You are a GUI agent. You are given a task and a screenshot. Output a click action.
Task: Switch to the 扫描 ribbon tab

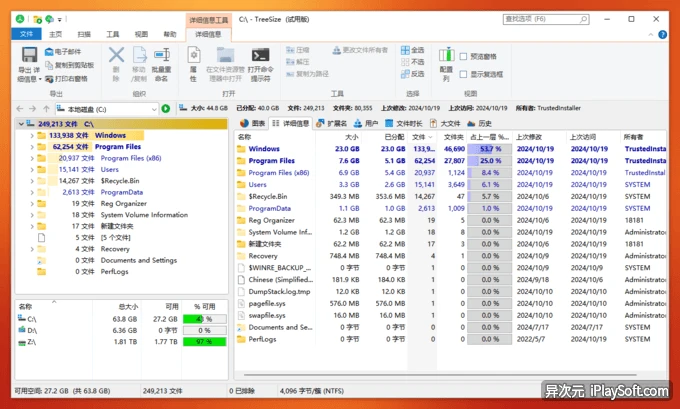pos(84,34)
